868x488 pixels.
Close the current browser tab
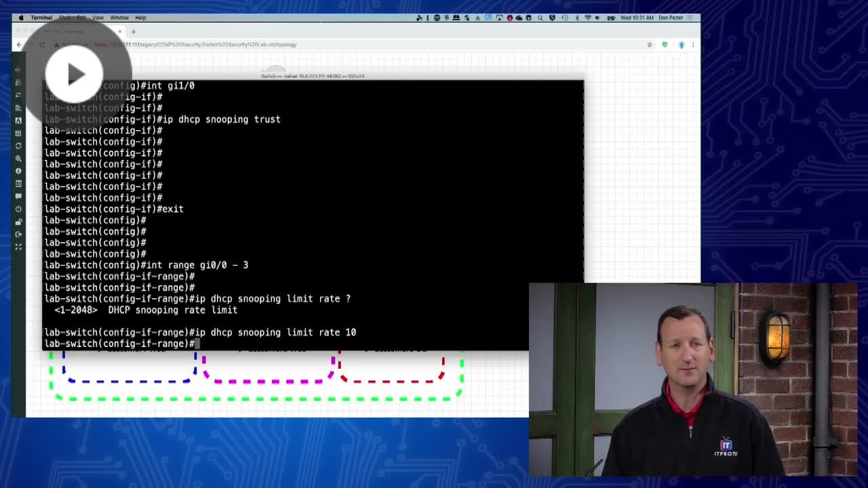click(x=119, y=31)
